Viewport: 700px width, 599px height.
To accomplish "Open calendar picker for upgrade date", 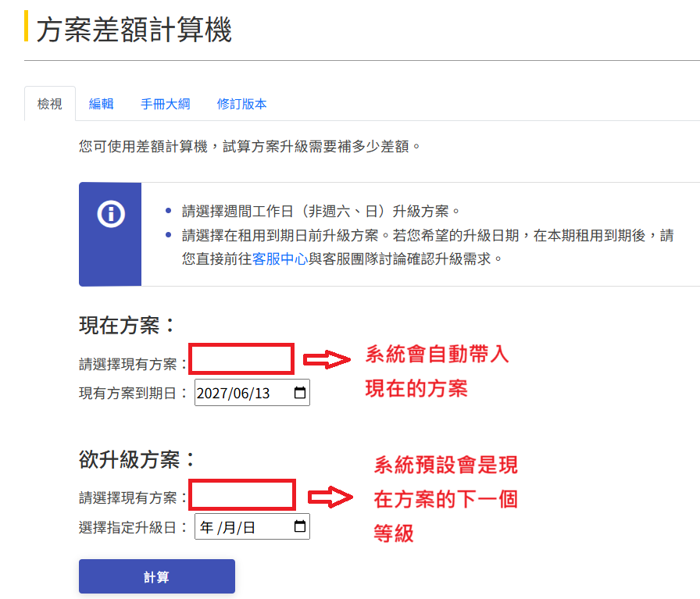I will [300, 526].
